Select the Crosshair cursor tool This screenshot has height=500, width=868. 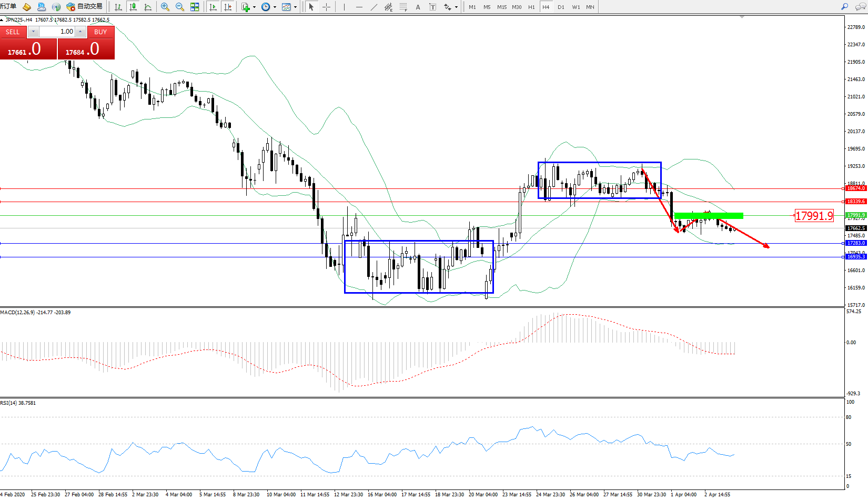(x=326, y=7)
